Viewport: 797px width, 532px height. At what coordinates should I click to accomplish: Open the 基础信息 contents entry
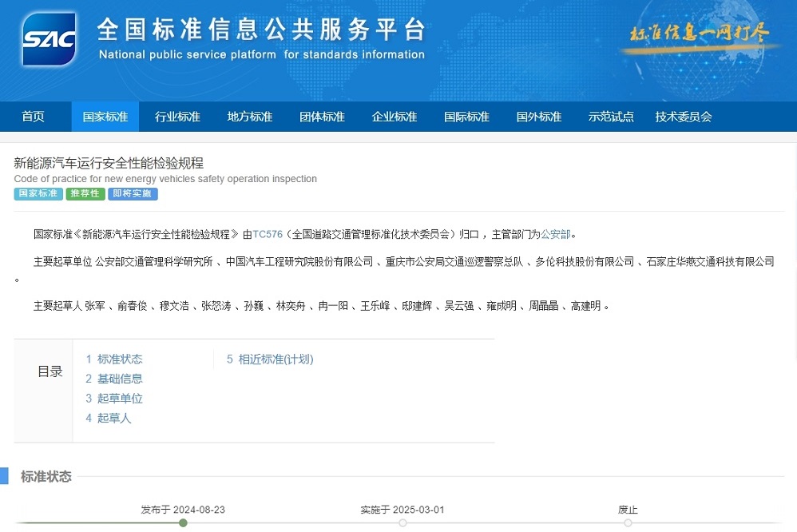tap(120, 379)
